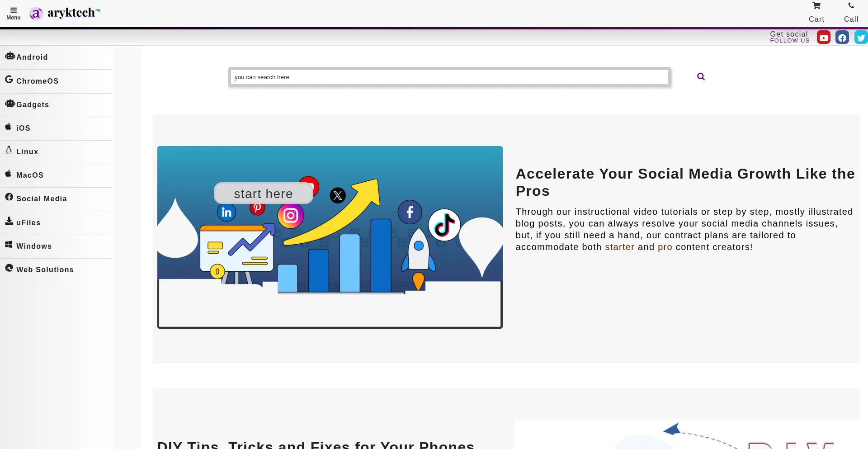Click the Social Media Facebook icon in sidebar

9,197
